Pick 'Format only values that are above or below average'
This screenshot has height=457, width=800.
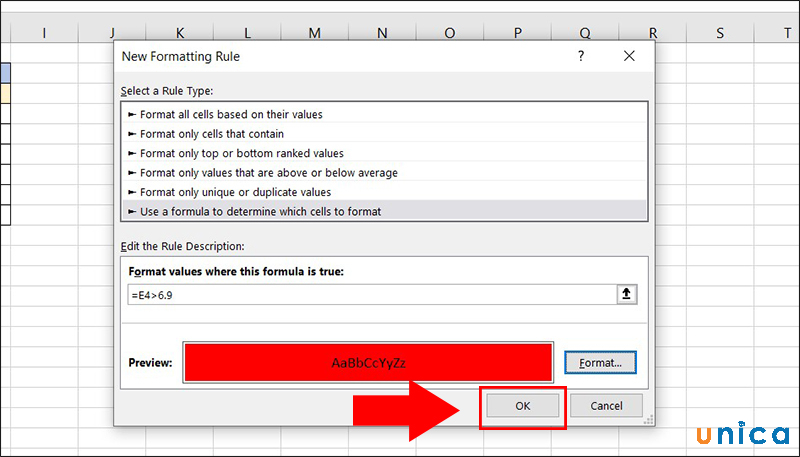click(x=384, y=172)
